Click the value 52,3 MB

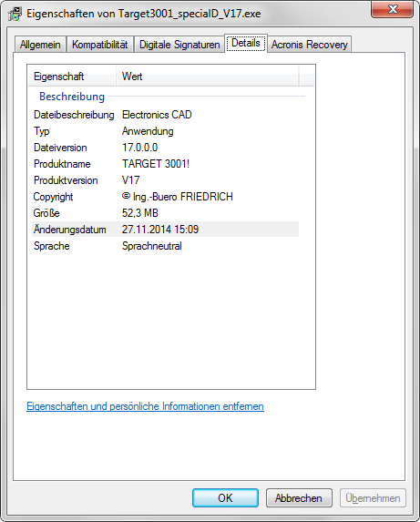(x=140, y=213)
